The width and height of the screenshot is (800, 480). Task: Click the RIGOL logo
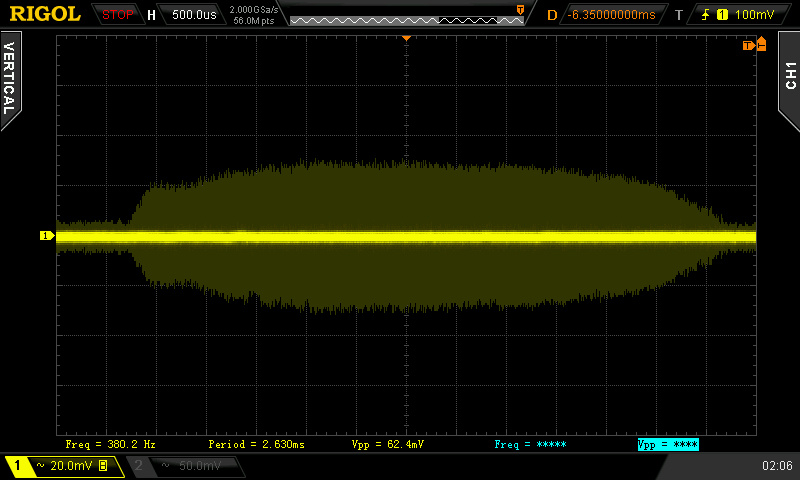[x=45, y=14]
